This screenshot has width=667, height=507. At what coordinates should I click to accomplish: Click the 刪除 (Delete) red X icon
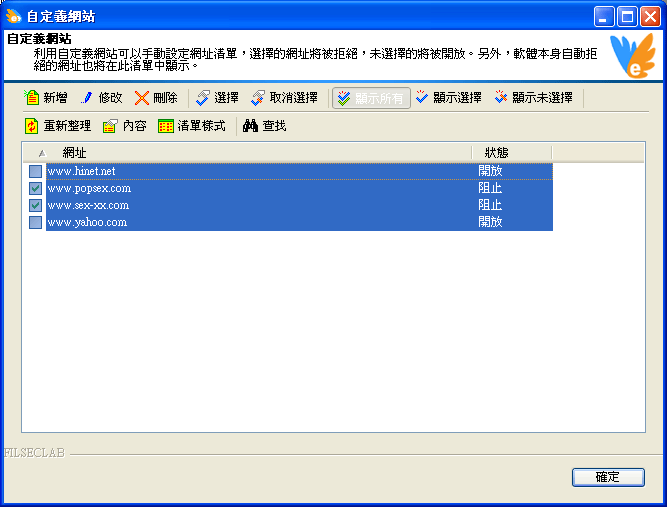142,98
